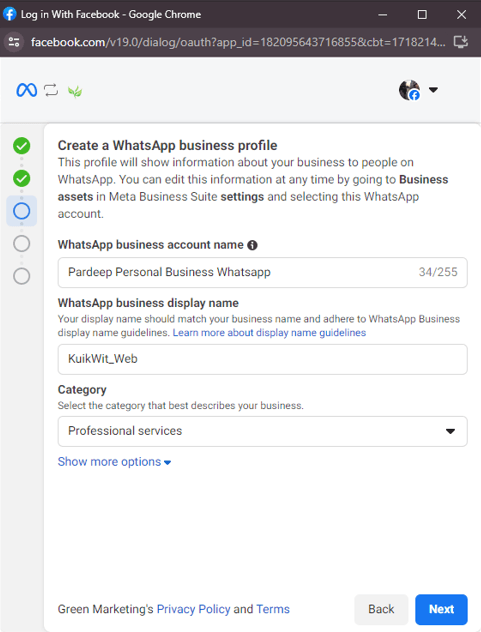Click the two-arrow sync icon beside Meta logo

51,90
